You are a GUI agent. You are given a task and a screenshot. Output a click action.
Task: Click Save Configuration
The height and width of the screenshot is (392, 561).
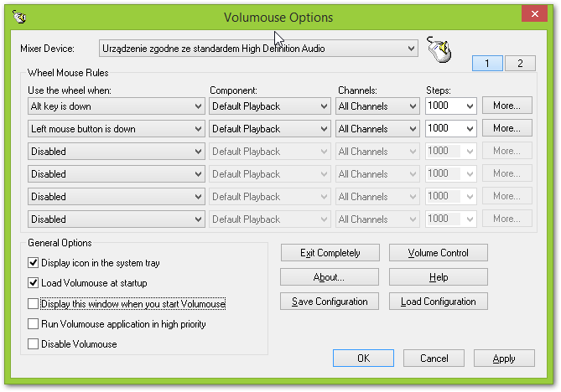coord(330,302)
